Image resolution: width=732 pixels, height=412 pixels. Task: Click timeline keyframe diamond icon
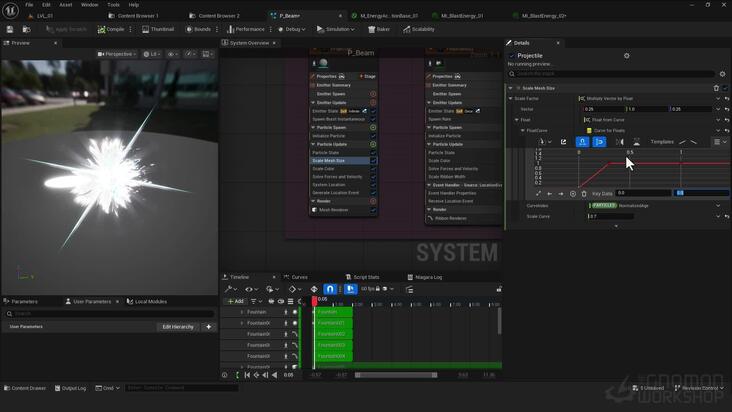[x=314, y=289]
